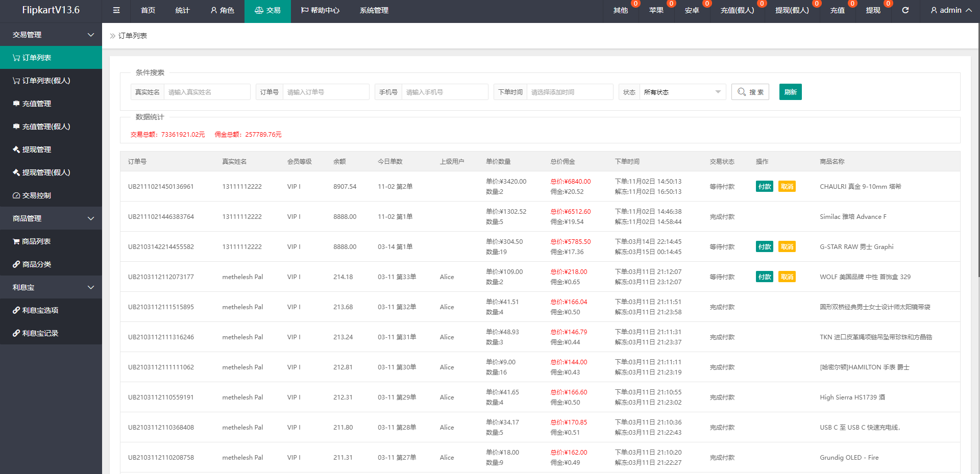This screenshot has height=474, width=980.
Task: Open the 所有状态 status dropdown
Action: pos(682,92)
